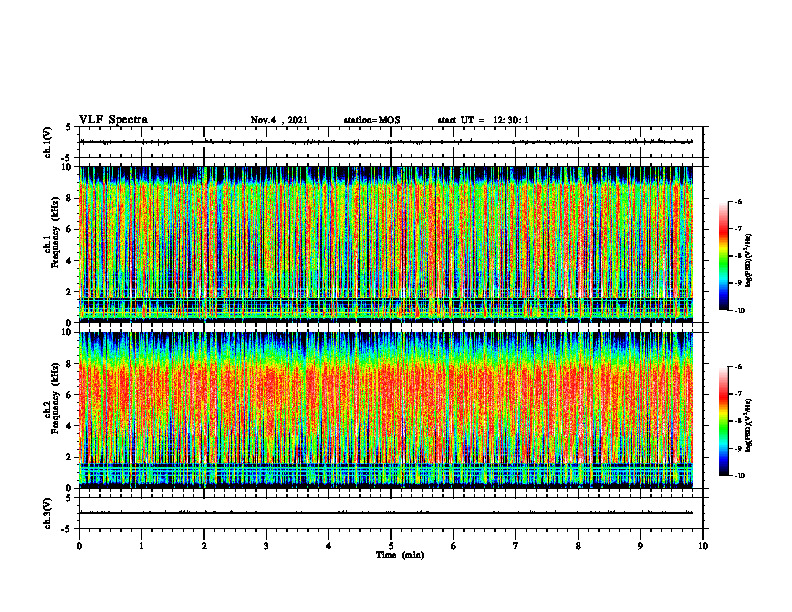Click the "-6" label on ch.1 color bar
The height and width of the screenshot is (612, 792).
point(738,202)
